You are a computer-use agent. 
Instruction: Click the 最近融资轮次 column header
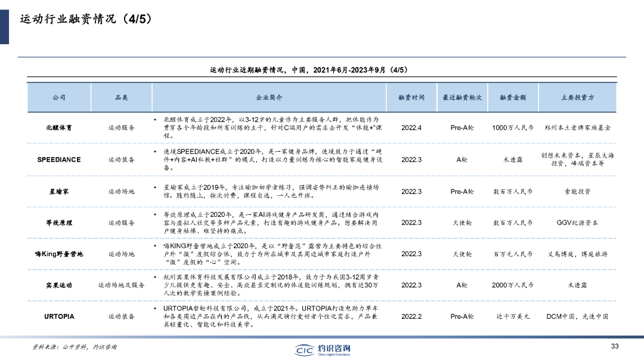(462, 97)
